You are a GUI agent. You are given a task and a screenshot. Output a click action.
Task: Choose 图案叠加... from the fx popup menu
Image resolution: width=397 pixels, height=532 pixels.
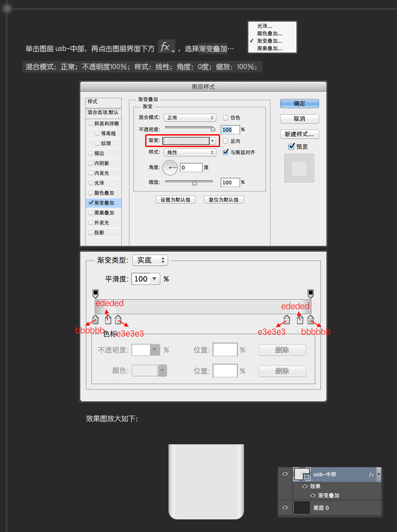click(270, 48)
